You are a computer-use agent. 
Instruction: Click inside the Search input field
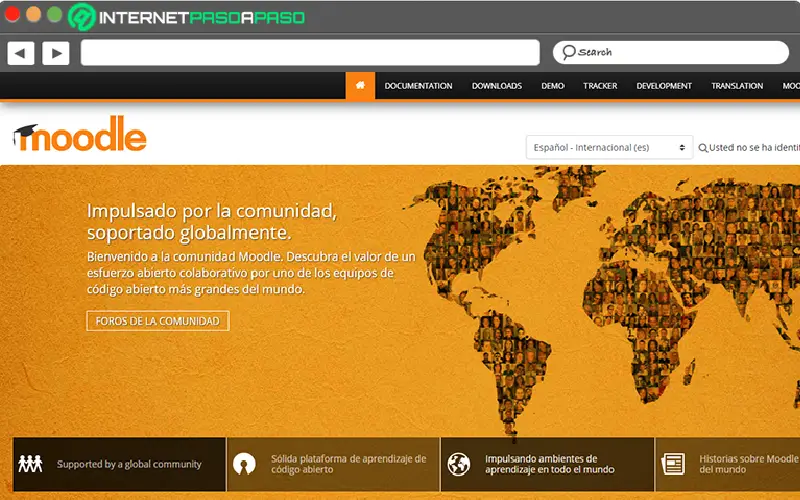tap(670, 52)
